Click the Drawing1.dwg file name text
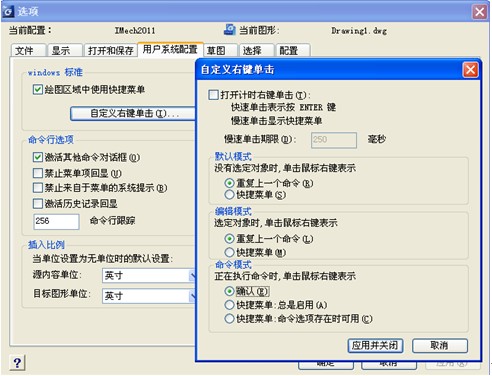This screenshot has height=376, width=492. 359,31
